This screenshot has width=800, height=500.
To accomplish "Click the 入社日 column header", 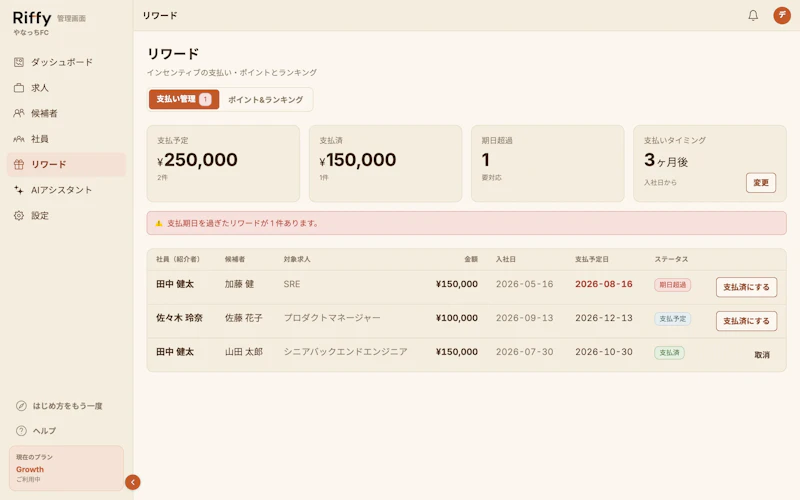I will [x=506, y=259].
